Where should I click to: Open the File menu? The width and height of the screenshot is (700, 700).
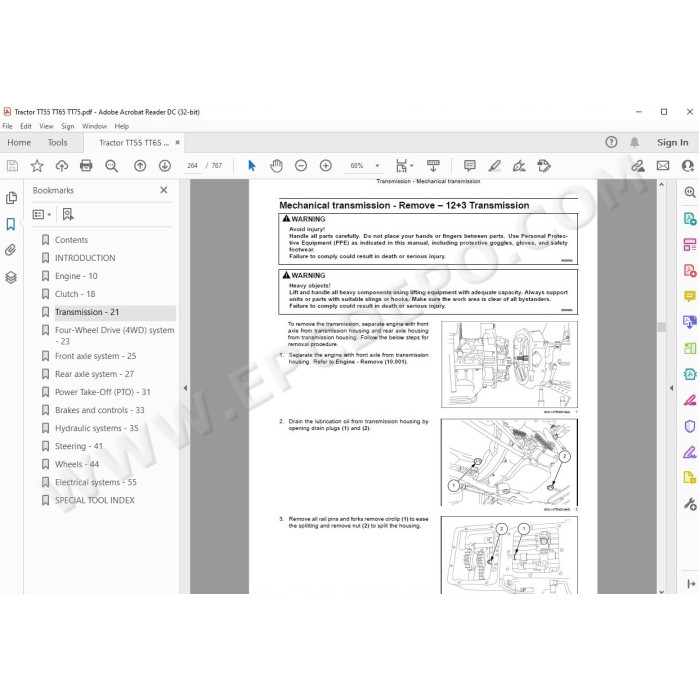(8, 126)
